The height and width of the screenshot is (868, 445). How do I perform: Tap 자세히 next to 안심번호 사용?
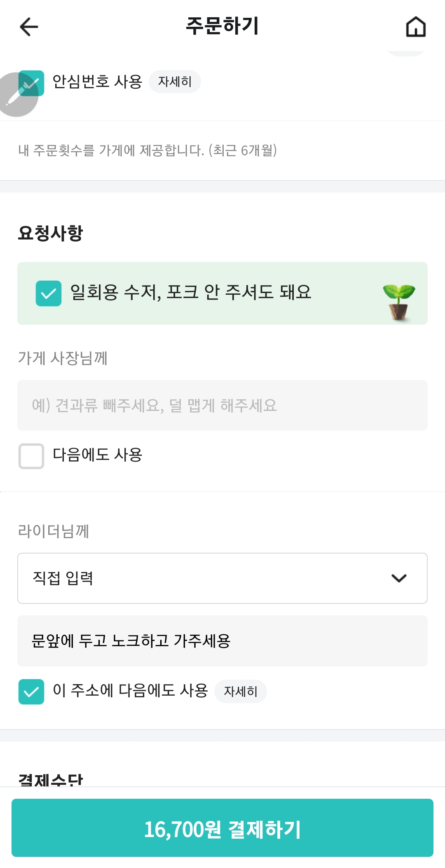click(x=175, y=82)
